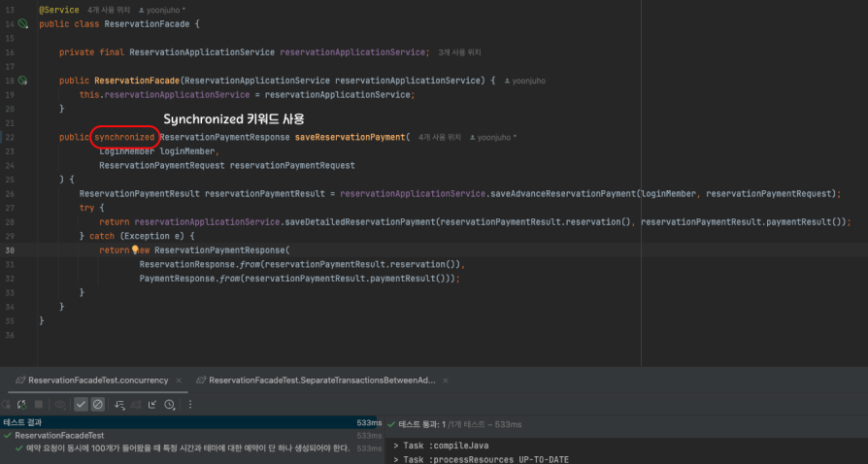Click line number 30 in the gutter
This screenshot has height=464, width=868.
[10, 250]
